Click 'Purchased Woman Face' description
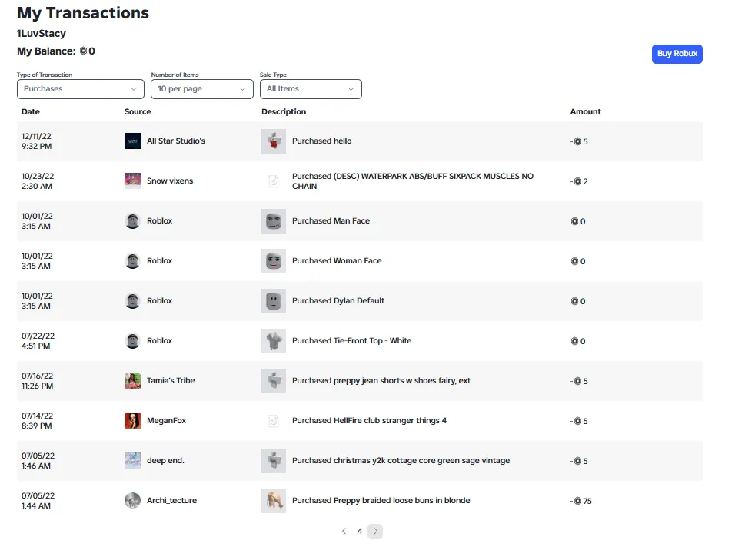This screenshot has height=560, width=735. pyautogui.click(x=337, y=261)
